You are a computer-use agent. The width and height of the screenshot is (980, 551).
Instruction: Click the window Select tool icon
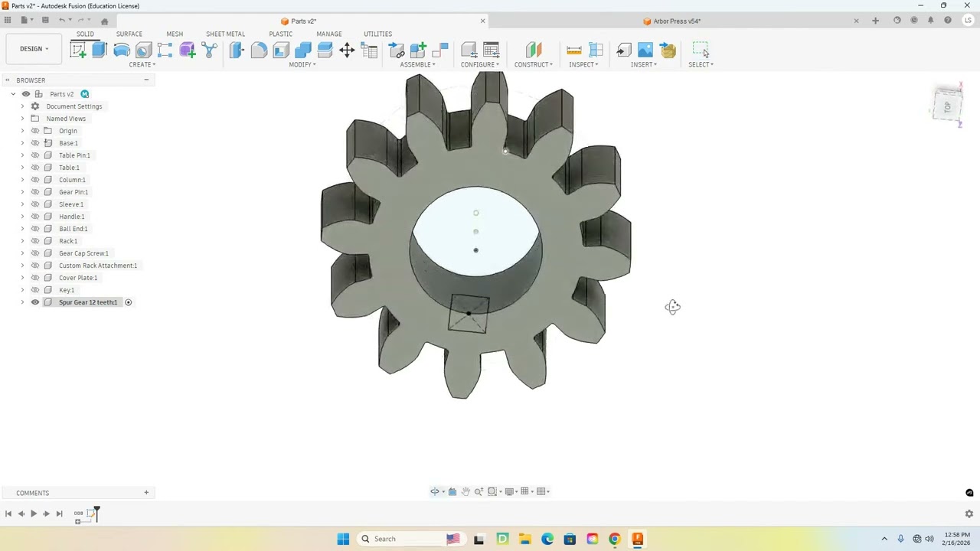pos(701,51)
